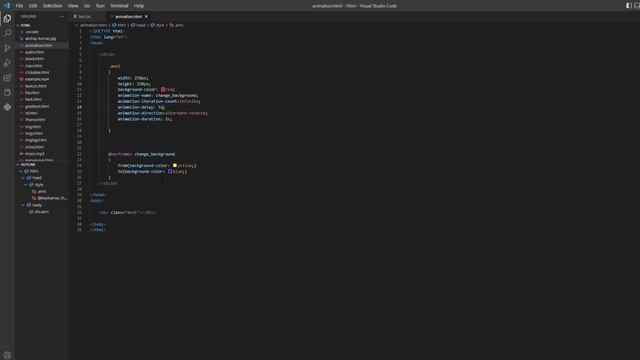Open the Run menu

point(100,6)
